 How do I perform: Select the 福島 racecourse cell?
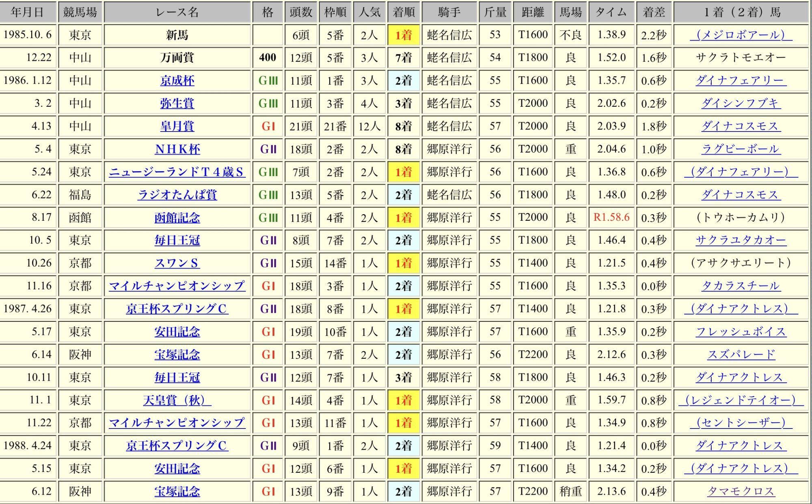pyautogui.click(x=80, y=195)
